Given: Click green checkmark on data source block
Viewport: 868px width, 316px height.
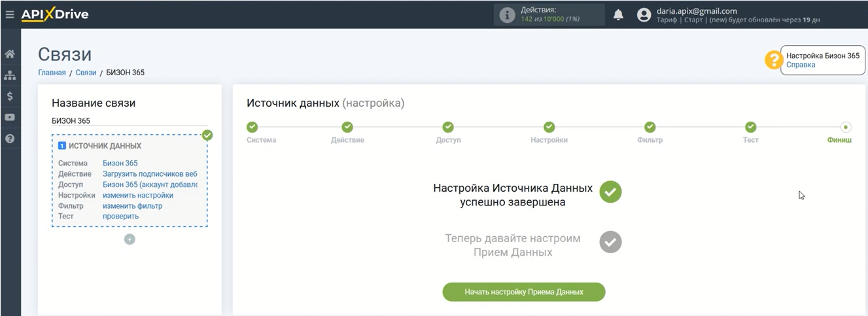Looking at the screenshot, I should click(x=207, y=135).
